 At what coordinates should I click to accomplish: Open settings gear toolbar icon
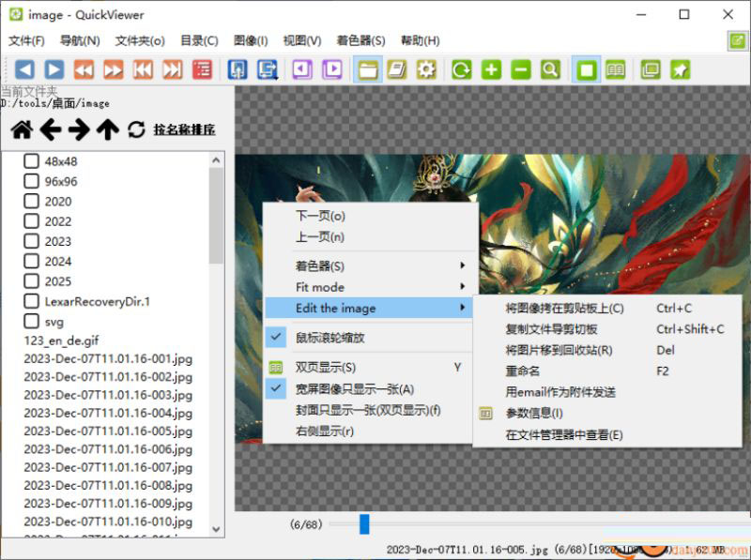(x=426, y=69)
